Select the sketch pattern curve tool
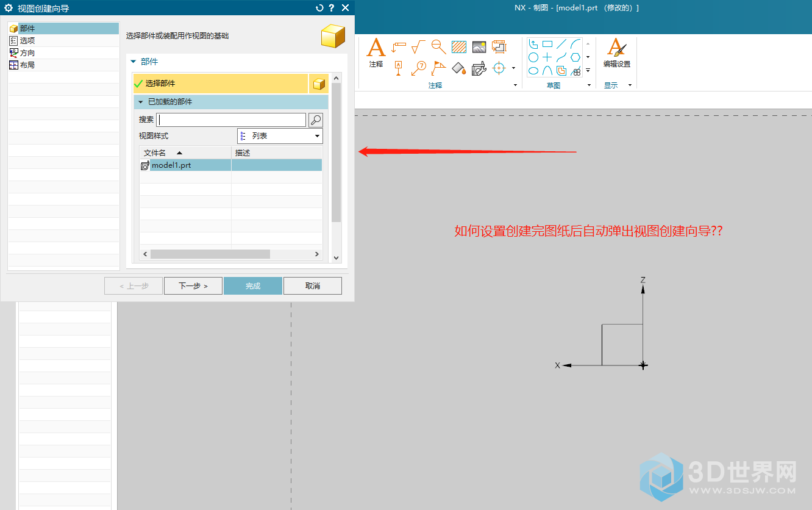Image resolution: width=812 pixels, height=510 pixels. tap(575, 71)
